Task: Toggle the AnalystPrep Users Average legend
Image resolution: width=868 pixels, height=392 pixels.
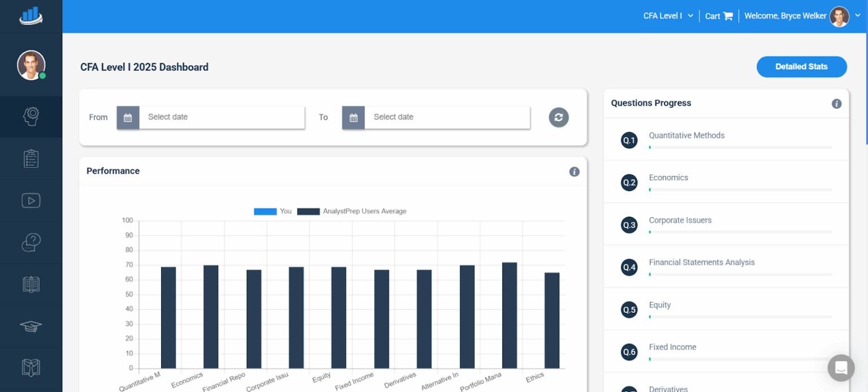Action: [x=351, y=211]
